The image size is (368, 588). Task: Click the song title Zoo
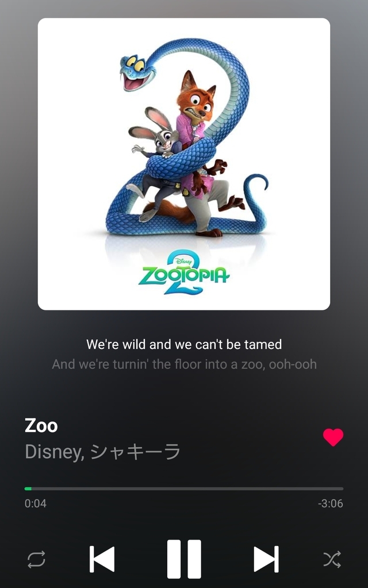click(x=41, y=426)
